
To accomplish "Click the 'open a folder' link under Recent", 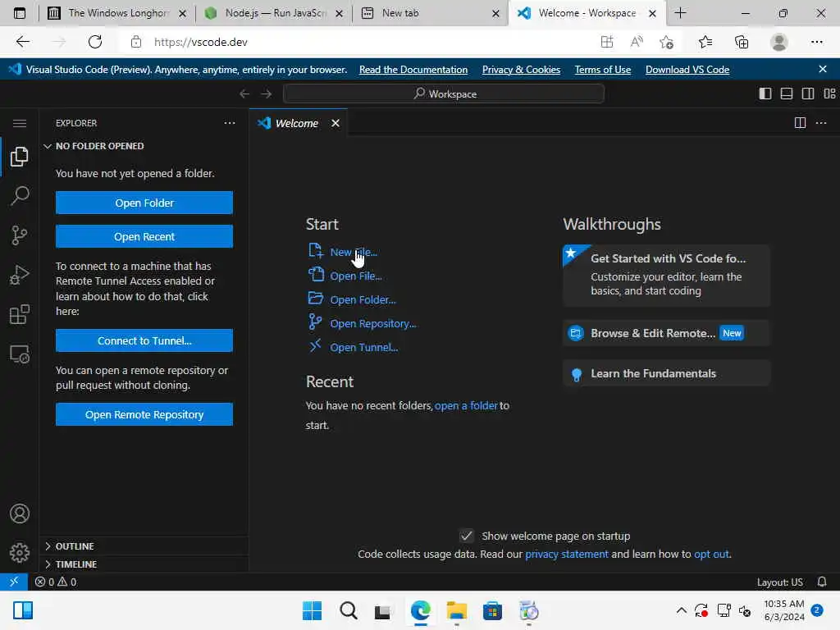I will [x=466, y=405].
